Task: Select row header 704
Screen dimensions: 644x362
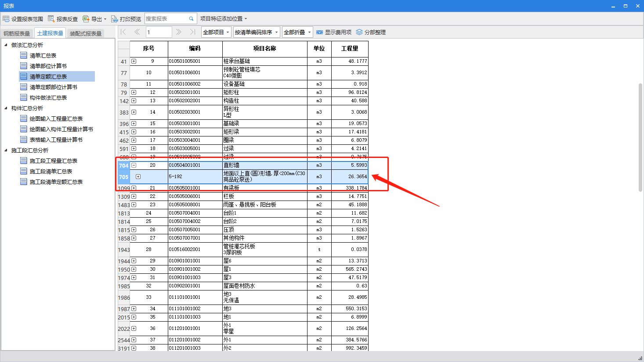Action: coord(123,165)
